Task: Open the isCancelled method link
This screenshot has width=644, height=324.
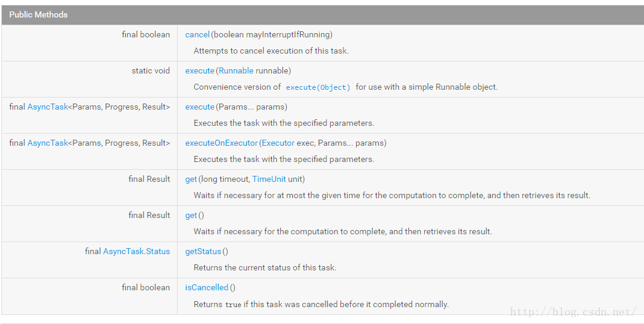Action: 207,287
